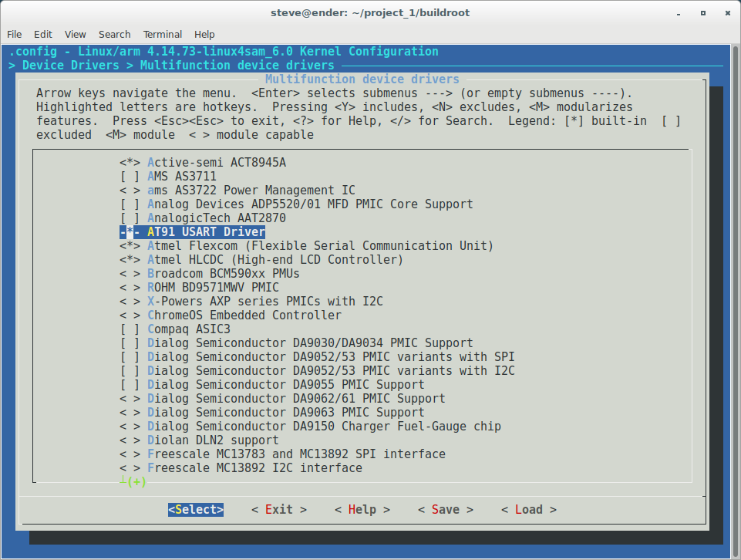741x560 pixels.
Task: Toggle Analog Devices ADP5520/01 checkbox
Action: 130,204
